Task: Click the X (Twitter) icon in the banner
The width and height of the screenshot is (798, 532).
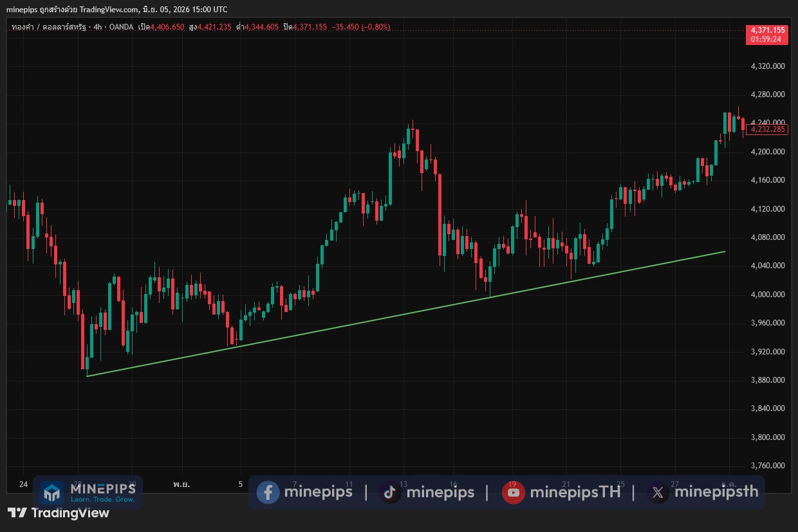Action: pos(657,493)
